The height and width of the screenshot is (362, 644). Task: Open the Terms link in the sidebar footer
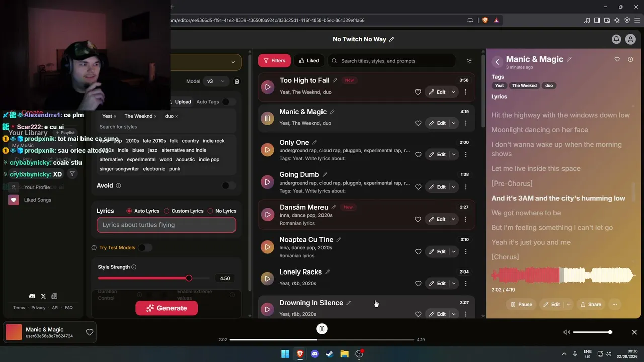[x=19, y=308]
